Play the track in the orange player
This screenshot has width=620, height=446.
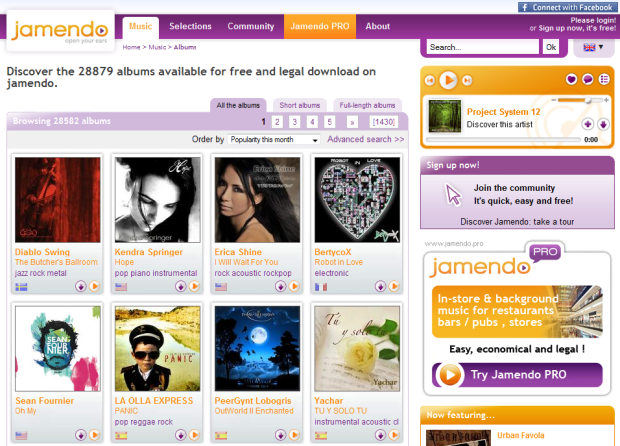point(448,80)
